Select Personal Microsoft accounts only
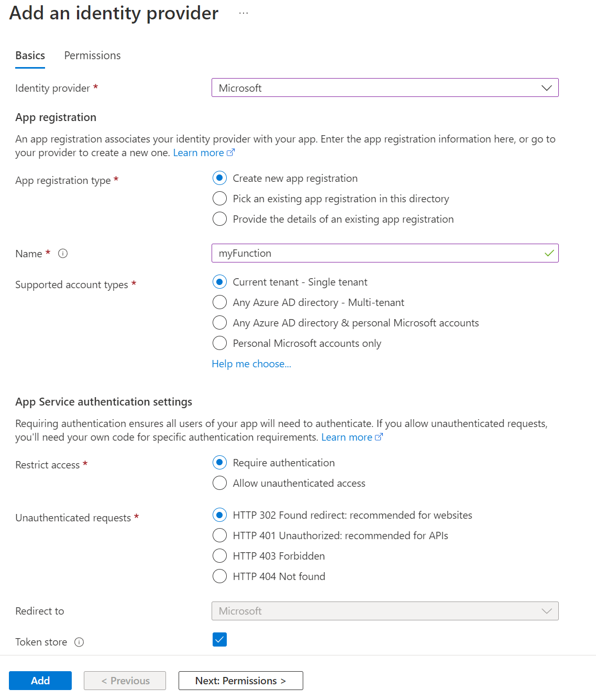This screenshot has width=596, height=700. 219,343
